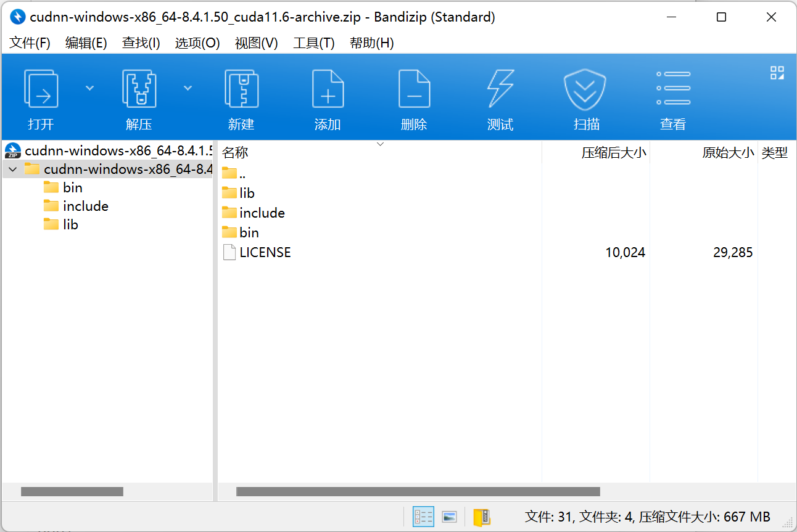Minimize the Bandizip window

click(671, 17)
